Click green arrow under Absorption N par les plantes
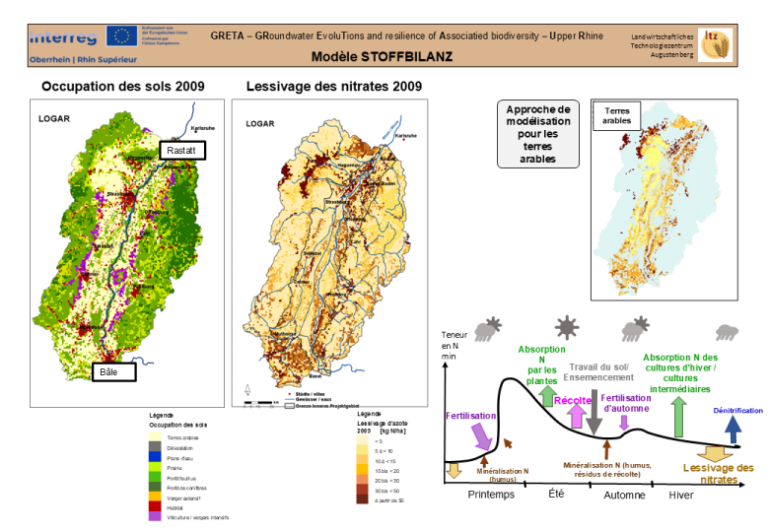The image size is (769, 532). [x=548, y=396]
